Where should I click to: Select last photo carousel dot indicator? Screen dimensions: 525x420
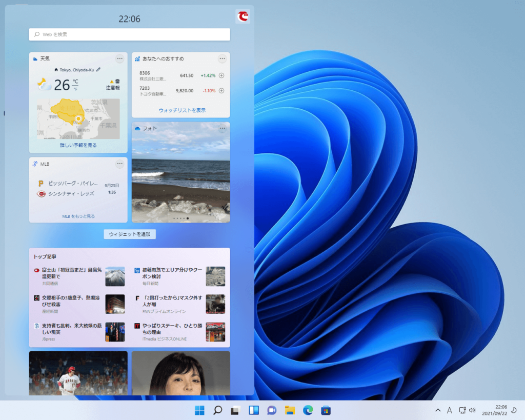pos(188,218)
